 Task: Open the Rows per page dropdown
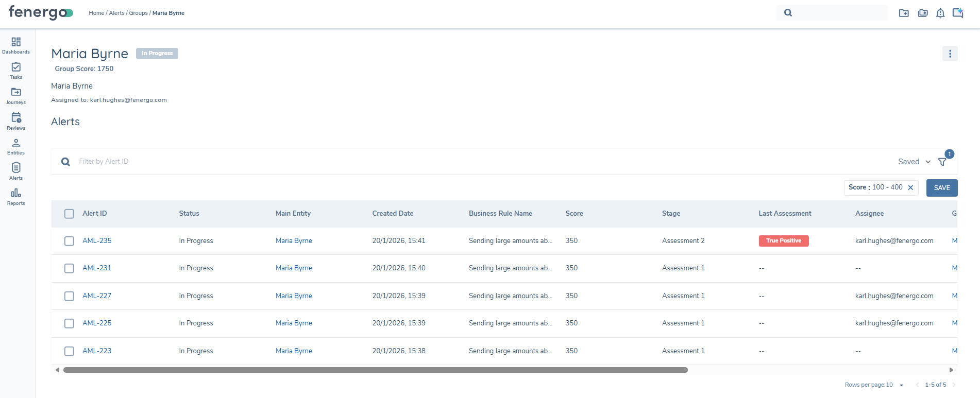901,385
